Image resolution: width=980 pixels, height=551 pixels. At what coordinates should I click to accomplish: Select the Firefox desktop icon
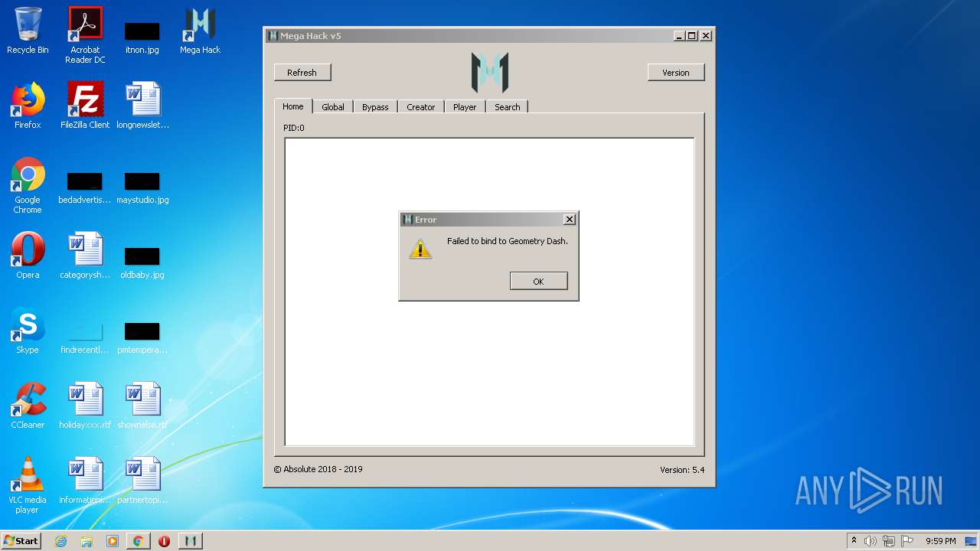(x=28, y=106)
